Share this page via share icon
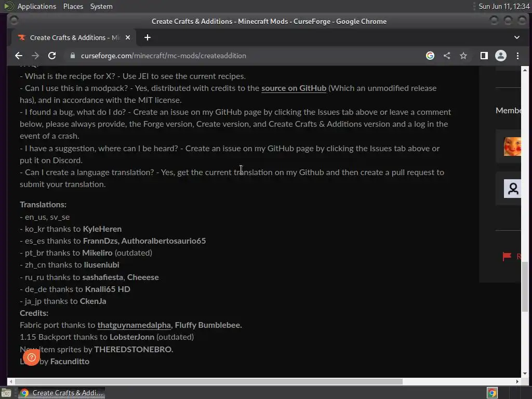 click(x=447, y=56)
